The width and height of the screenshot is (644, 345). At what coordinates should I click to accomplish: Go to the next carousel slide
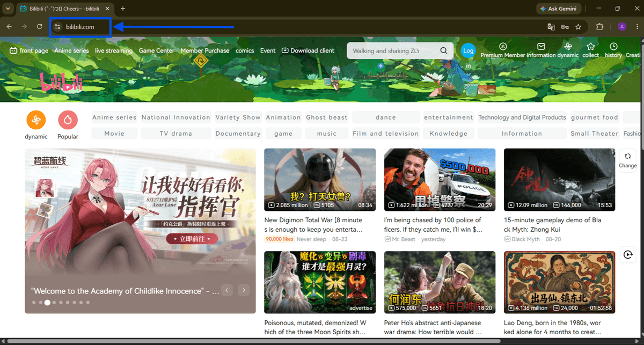[x=244, y=290]
